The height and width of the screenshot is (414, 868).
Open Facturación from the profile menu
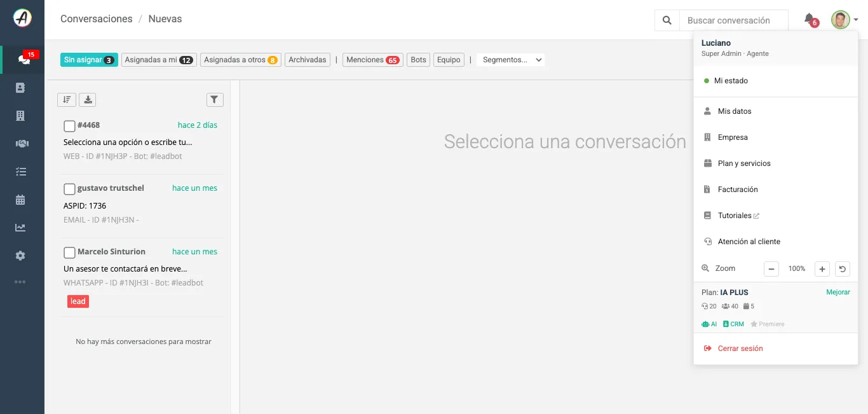pos(776,190)
